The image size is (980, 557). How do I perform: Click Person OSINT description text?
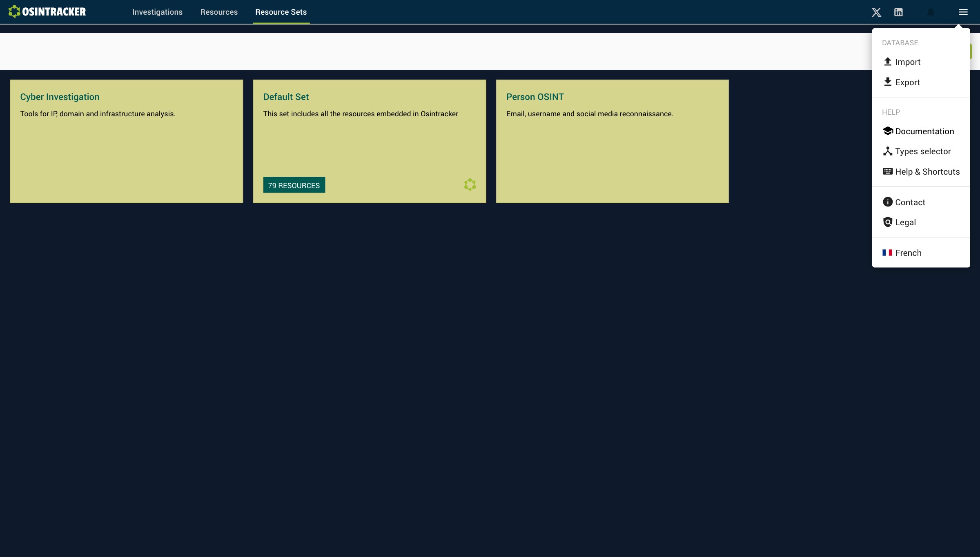[590, 114]
